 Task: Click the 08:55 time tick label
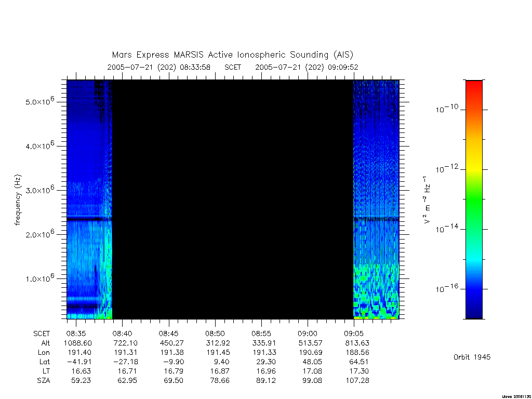click(261, 334)
